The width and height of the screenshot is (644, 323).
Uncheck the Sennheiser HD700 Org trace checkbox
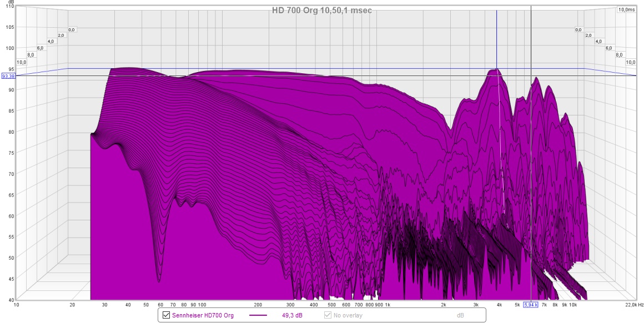click(164, 315)
